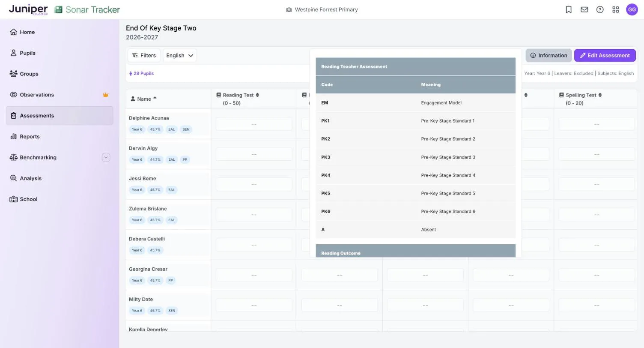644x348 pixels.
Task: Click Delphine Acunaa's Reading Test field
Action: click(254, 124)
